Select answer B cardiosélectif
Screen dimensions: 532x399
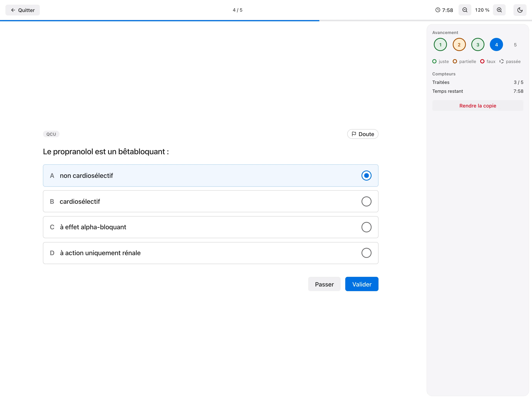(x=211, y=201)
